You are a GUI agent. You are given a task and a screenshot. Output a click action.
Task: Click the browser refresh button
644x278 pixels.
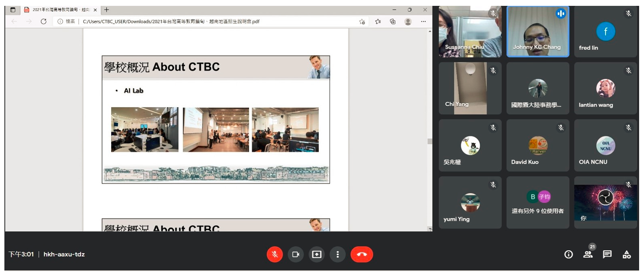43,21
